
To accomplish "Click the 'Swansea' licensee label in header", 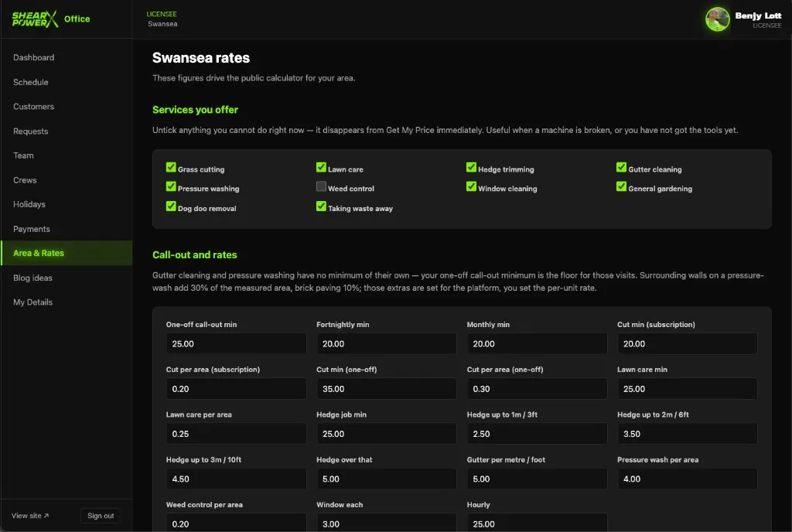I will (162, 24).
